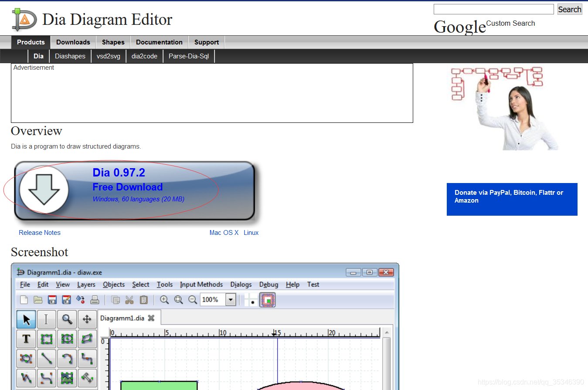Click the Paste clipboard icon

click(144, 300)
